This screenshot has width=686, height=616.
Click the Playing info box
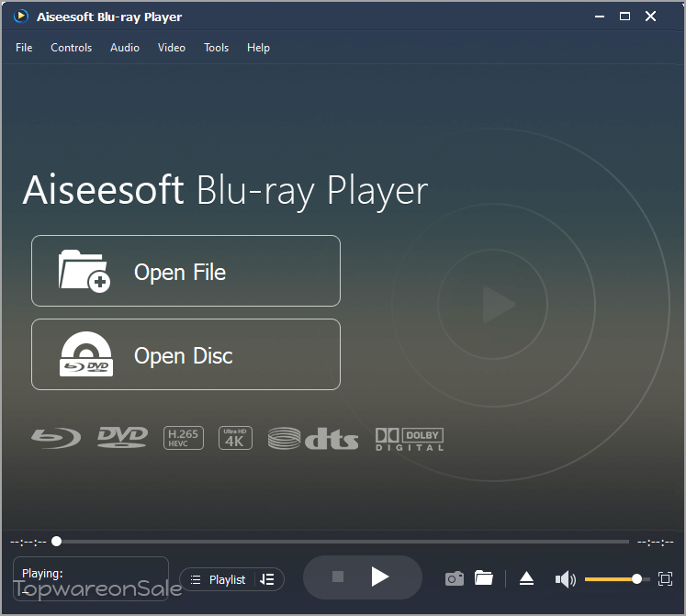click(x=91, y=578)
